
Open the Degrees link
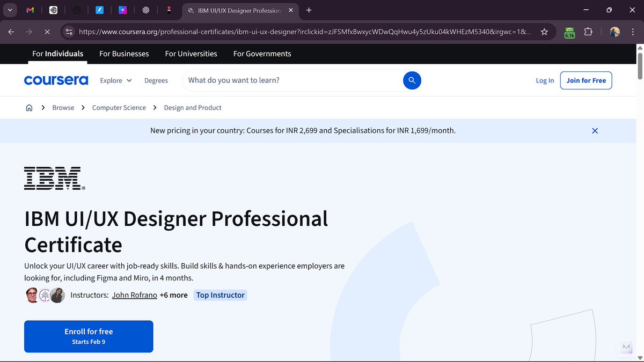point(156,80)
